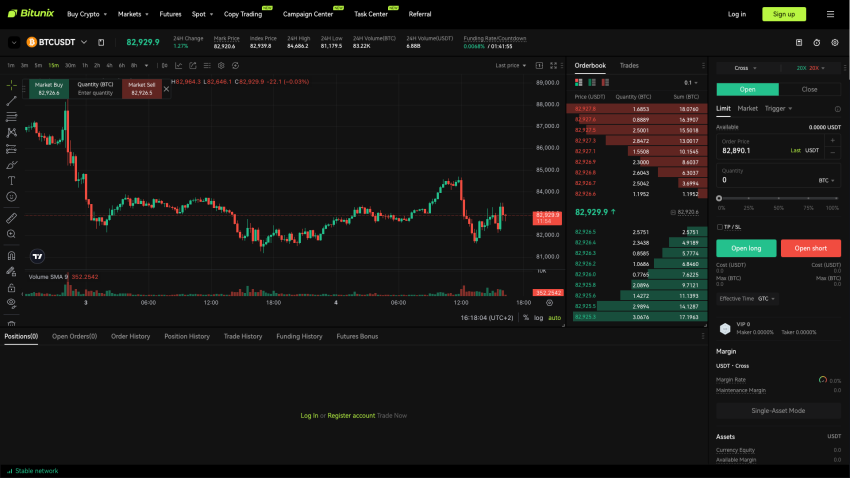Open page settings gear in the header
Image resolution: width=850 pixels, height=478 pixels.
pyautogui.click(x=835, y=42)
